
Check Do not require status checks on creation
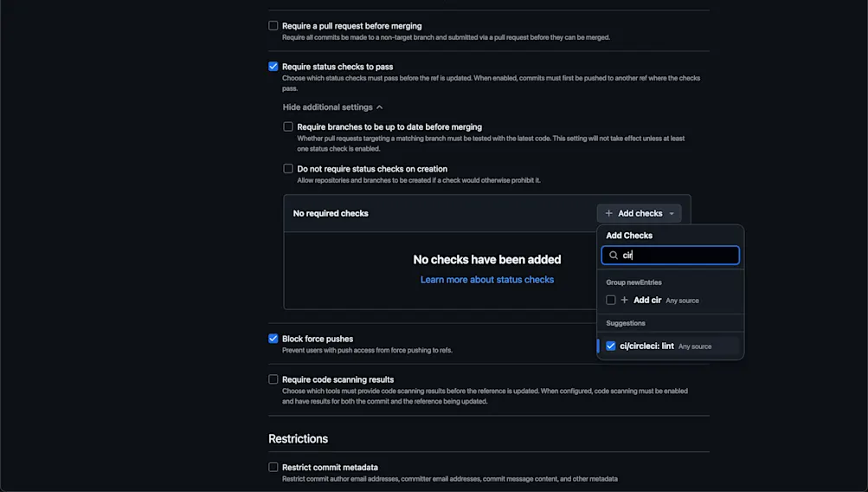(288, 168)
